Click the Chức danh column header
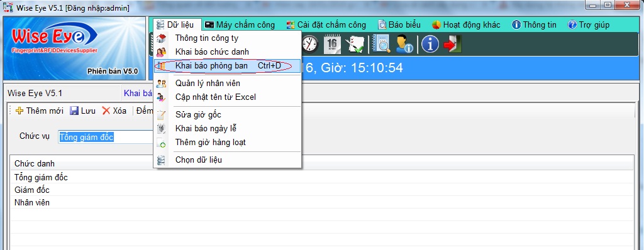The width and height of the screenshot is (644, 250). tap(322, 163)
